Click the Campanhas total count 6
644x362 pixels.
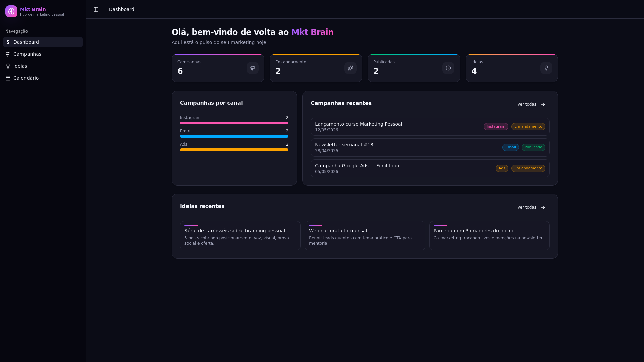coord(180,71)
